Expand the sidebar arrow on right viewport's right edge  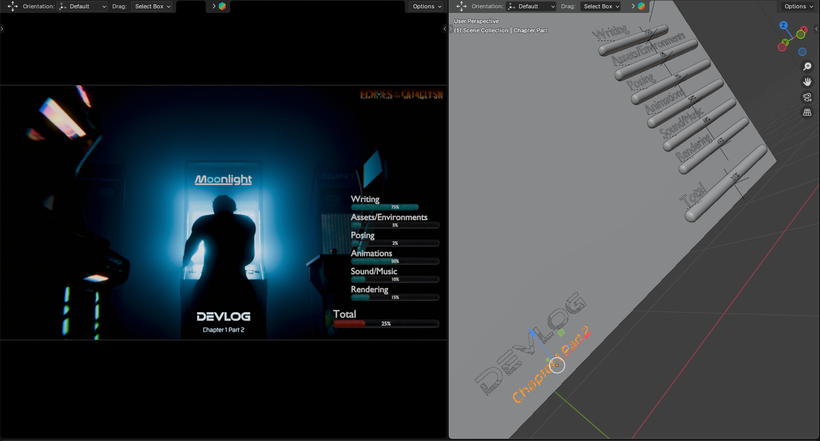[817, 29]
